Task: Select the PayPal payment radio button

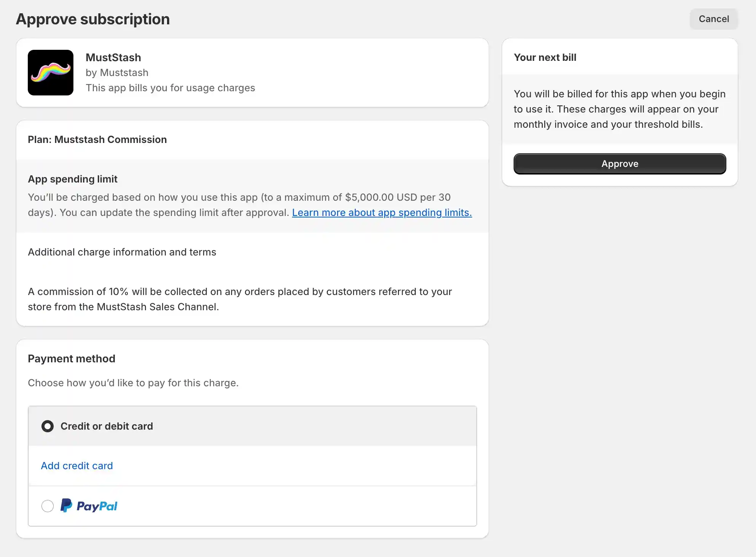Action: (48, 506)
